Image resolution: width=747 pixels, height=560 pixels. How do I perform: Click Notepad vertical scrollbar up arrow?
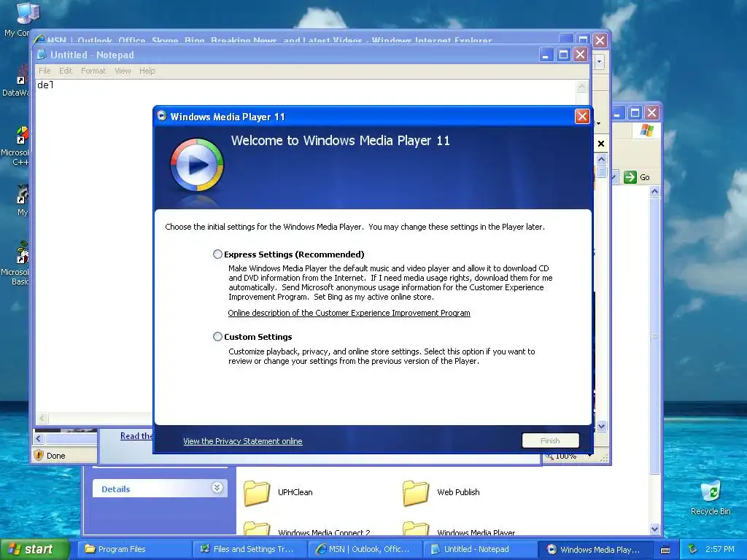coord(581,86)
